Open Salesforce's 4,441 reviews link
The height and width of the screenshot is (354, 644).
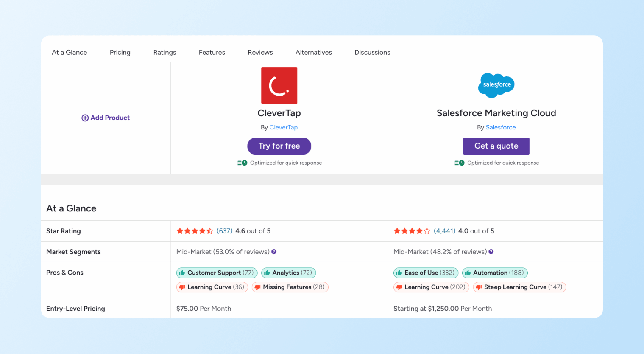click(x=444, y=231)
